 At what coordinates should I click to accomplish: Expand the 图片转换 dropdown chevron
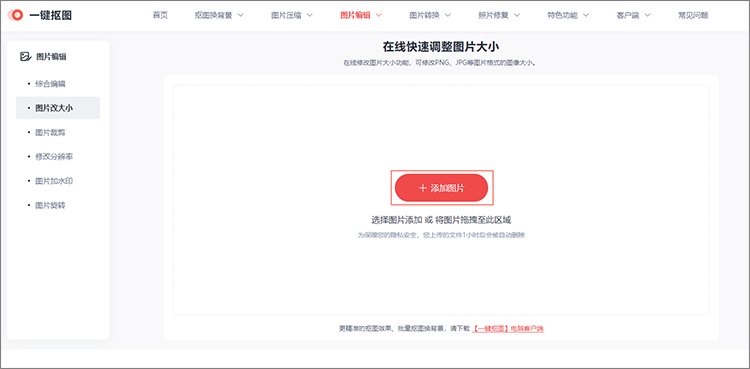pyautogui.click(x=448, y=15)
